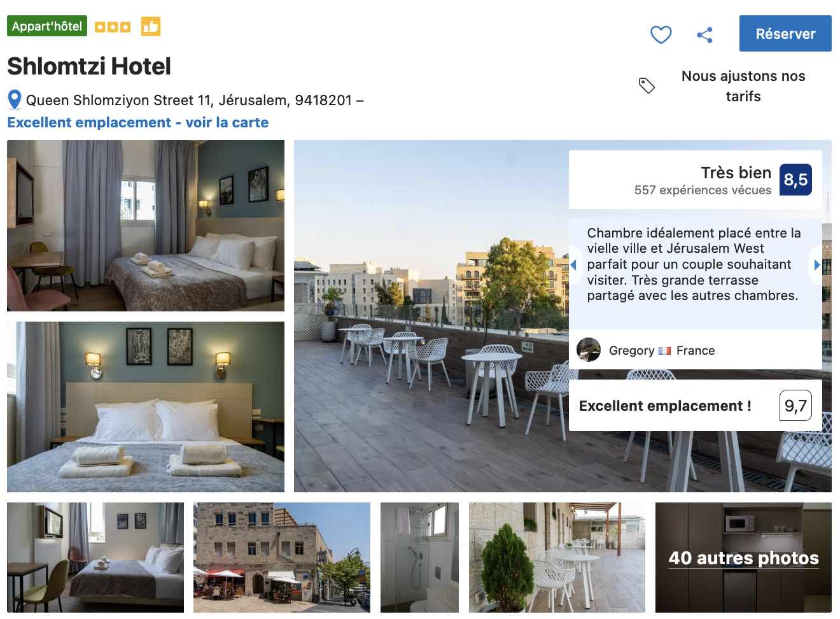Show the next review with right arrow
The height and width of the screenshot is (619, 840).
point(817,264)
